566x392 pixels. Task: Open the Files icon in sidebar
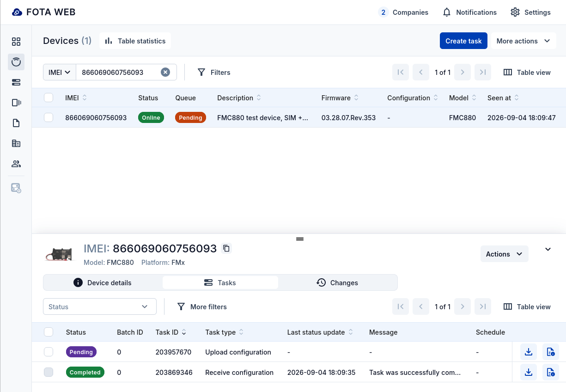click(16, 123)
